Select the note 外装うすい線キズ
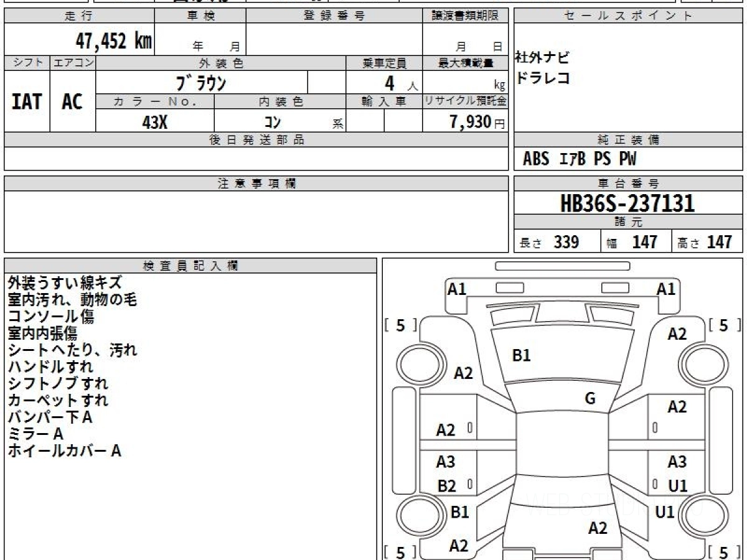The image size is (747, 560). point(65,283)
